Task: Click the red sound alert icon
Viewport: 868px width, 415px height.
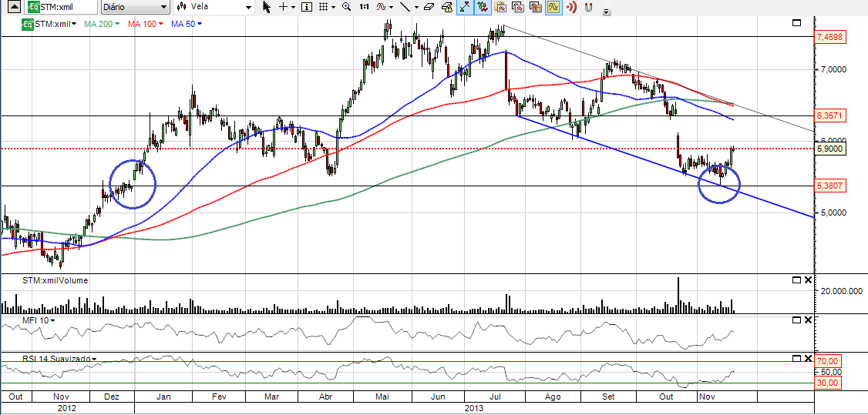Action: [571, 7]
